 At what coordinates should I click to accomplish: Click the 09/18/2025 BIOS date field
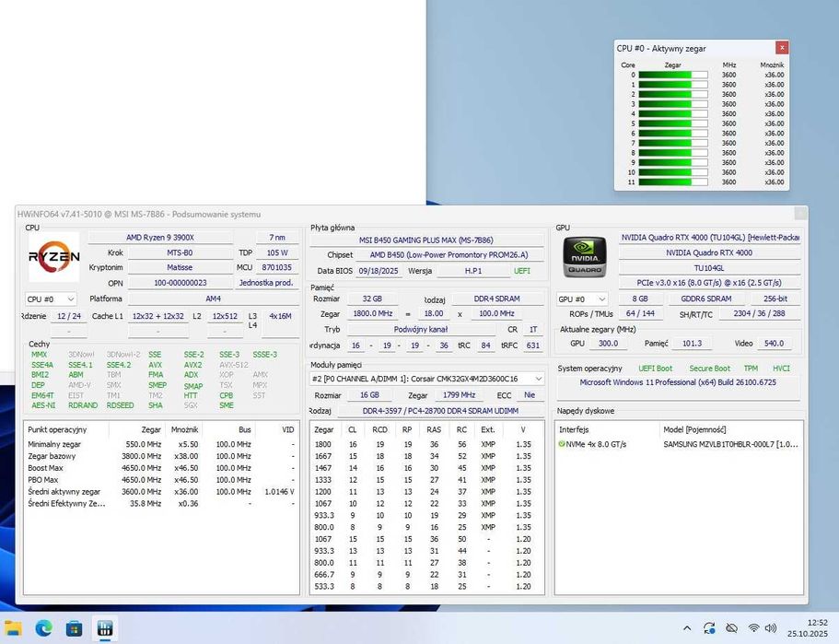(x=379, y=271)
